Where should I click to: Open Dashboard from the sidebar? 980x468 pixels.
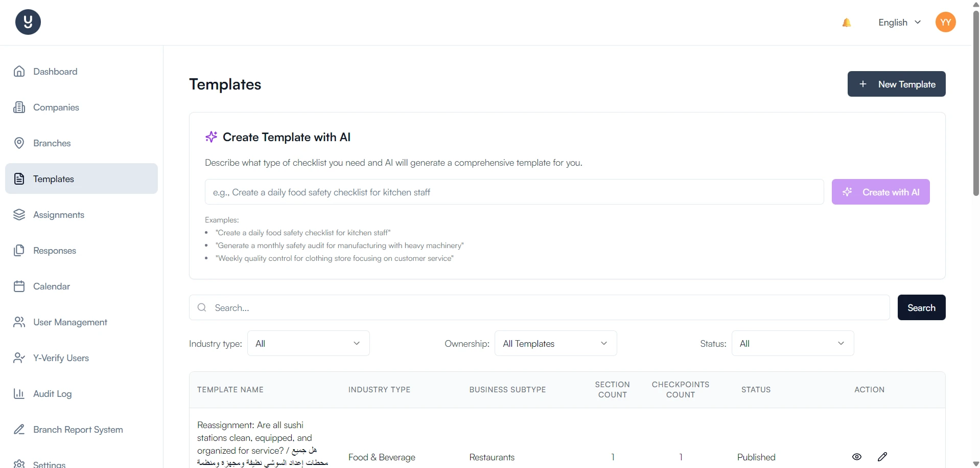tap(55, 72)
